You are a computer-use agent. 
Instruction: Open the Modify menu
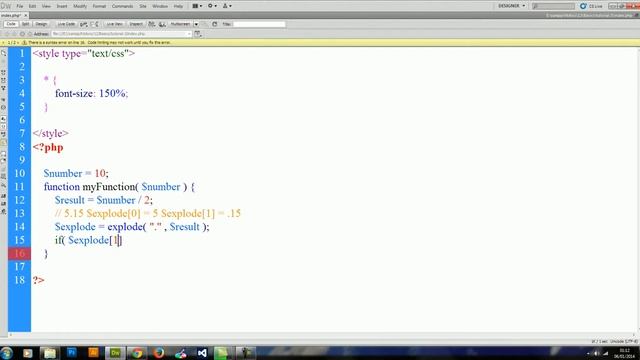tap(80, 6)
